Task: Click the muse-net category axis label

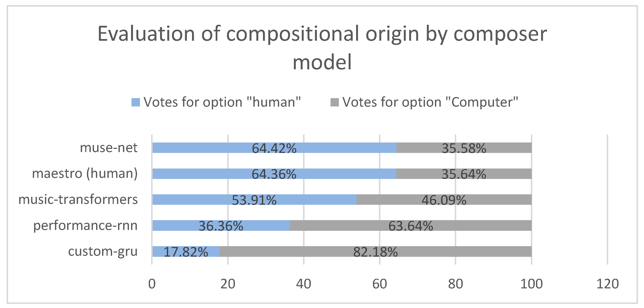Action: [108, 148]
